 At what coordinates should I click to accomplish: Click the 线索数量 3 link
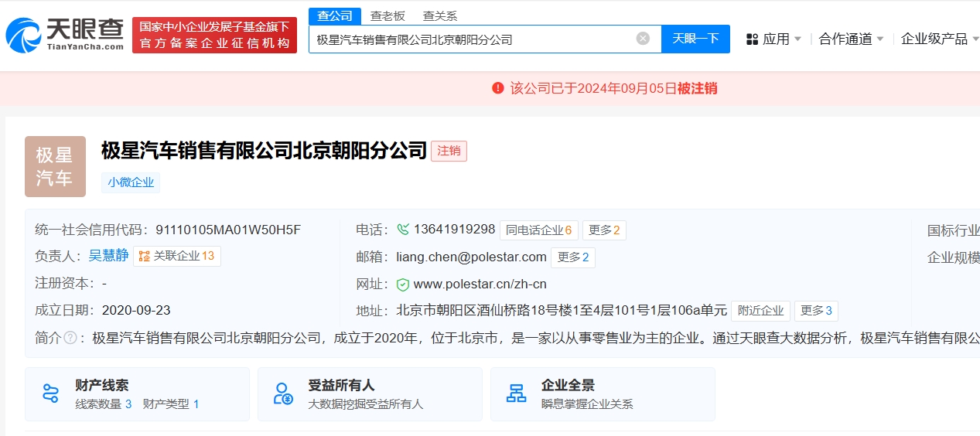click(x=104, y=404)
